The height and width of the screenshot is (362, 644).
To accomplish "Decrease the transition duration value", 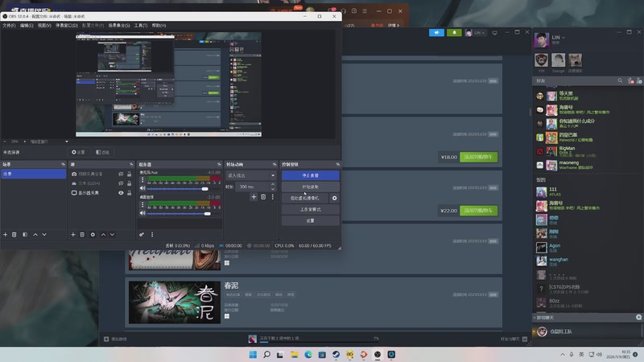I will click(x=273, y=189).
